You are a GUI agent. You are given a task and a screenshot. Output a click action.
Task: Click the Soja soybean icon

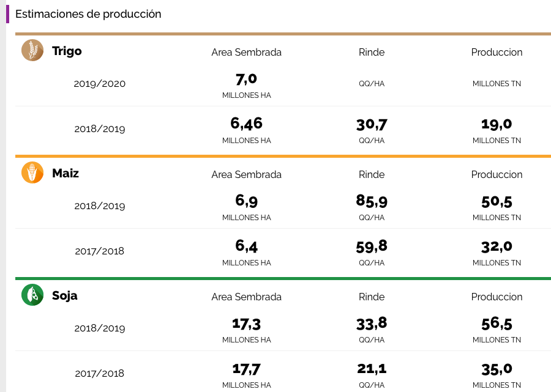coord(32,295)
